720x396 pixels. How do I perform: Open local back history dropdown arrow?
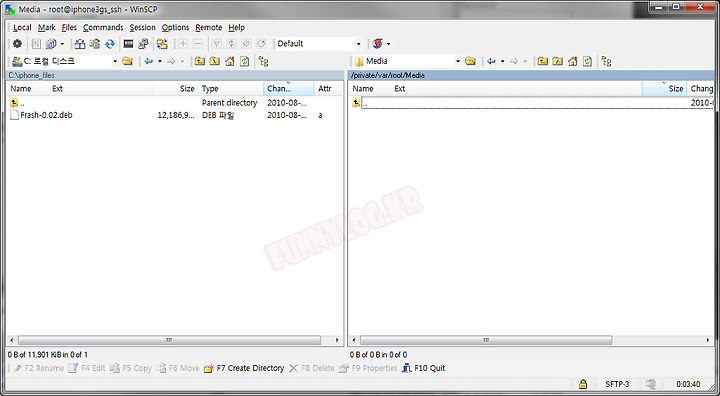click(160, 61)
